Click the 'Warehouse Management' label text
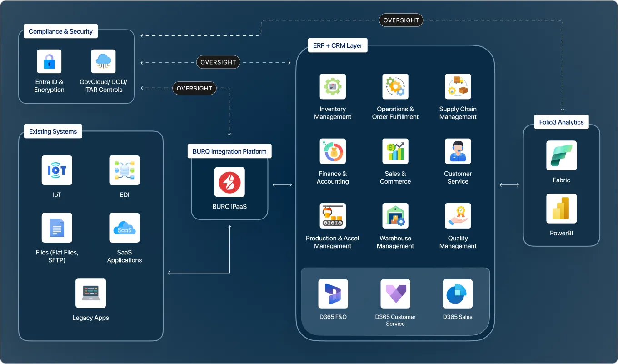Image resolution: width=618 pixels, height=364 pixels. click(x=395, y=242)
